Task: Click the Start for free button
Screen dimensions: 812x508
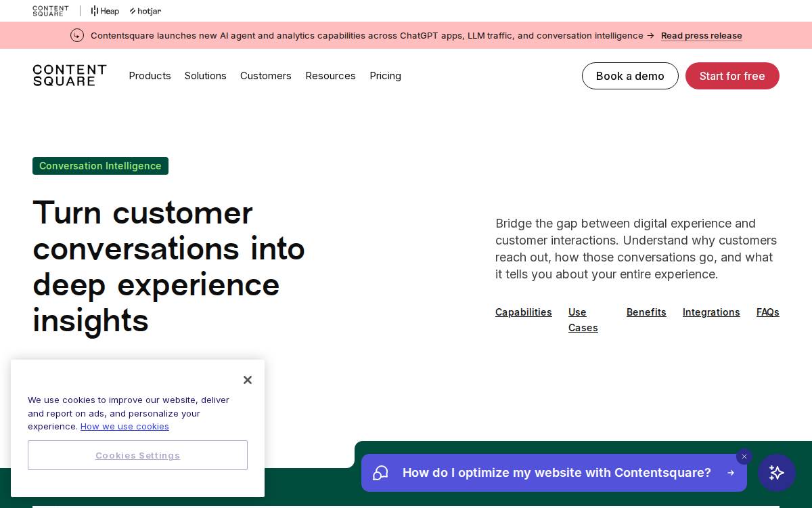Action: coord(732,76)
